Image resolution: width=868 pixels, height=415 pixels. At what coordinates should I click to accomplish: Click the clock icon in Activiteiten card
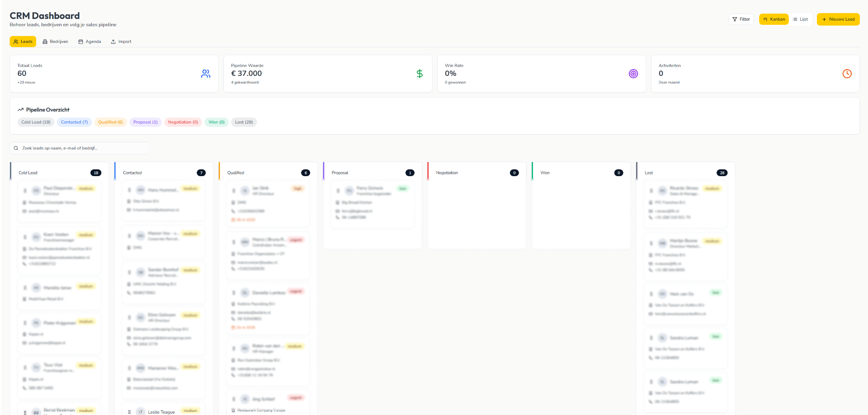click(847, 74)
